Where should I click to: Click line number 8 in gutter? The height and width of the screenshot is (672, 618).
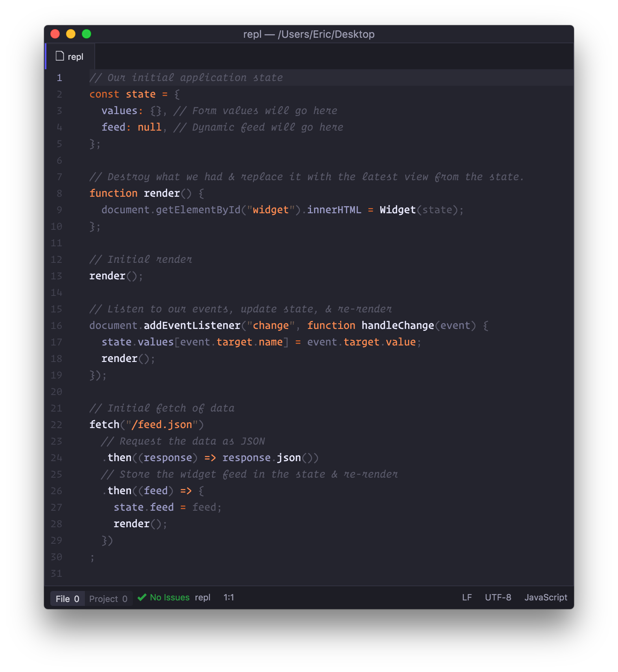(59, 193)
